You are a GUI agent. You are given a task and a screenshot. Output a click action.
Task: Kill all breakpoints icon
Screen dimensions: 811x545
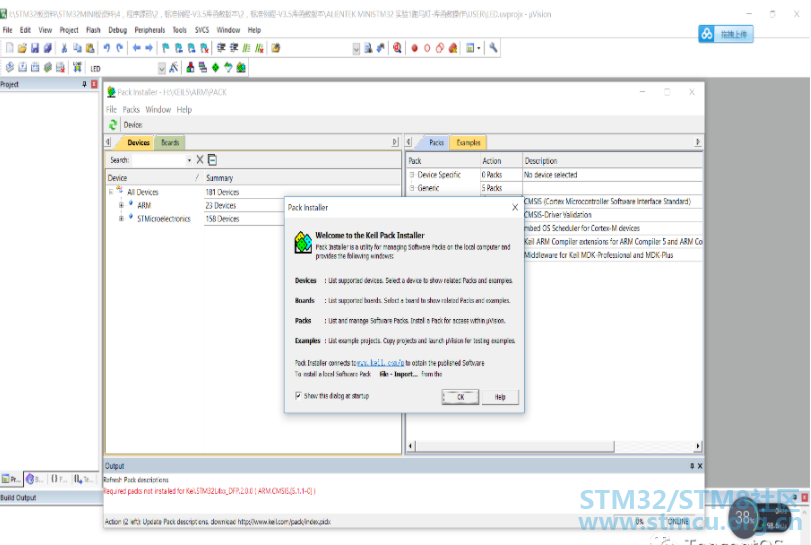(453, 48)
